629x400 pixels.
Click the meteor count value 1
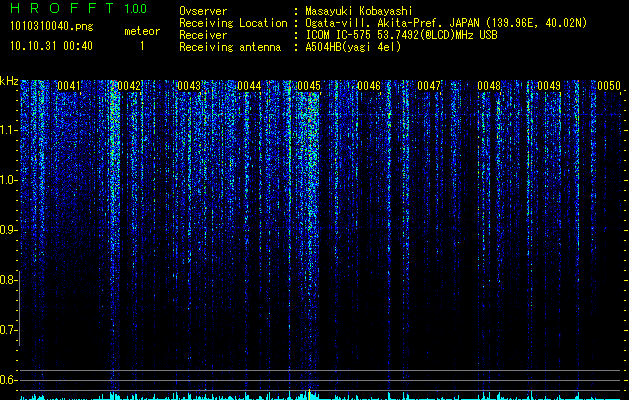pos(142,46)
